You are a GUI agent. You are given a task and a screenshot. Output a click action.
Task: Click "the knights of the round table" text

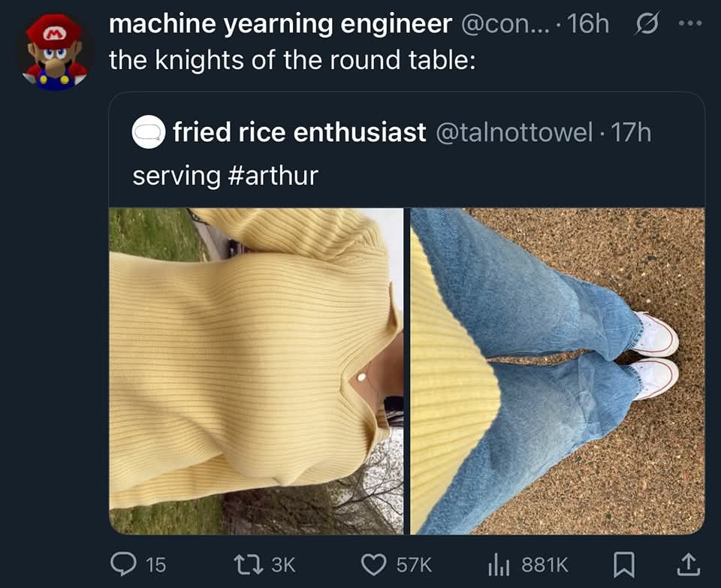pyautogui.click(x=292, y=60)
